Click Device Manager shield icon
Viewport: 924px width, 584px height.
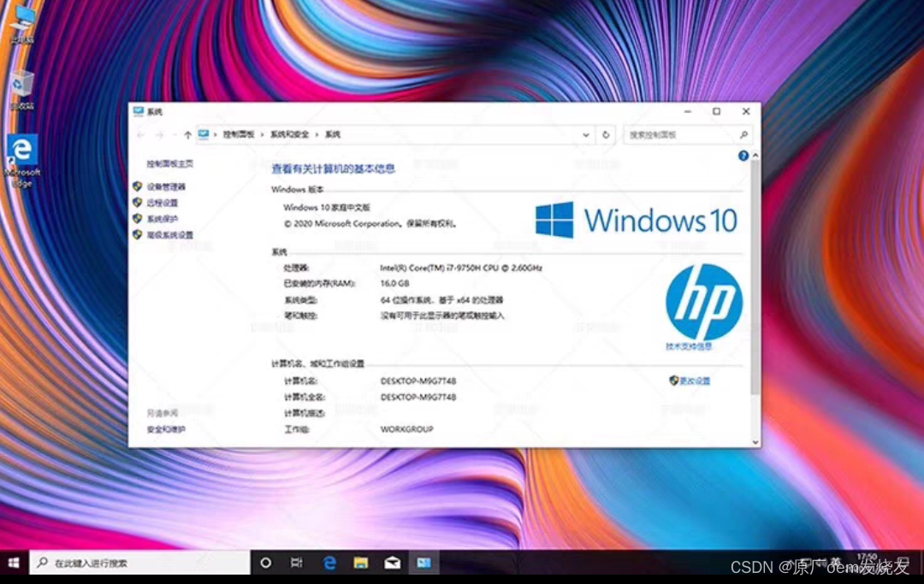coord(137,186)
